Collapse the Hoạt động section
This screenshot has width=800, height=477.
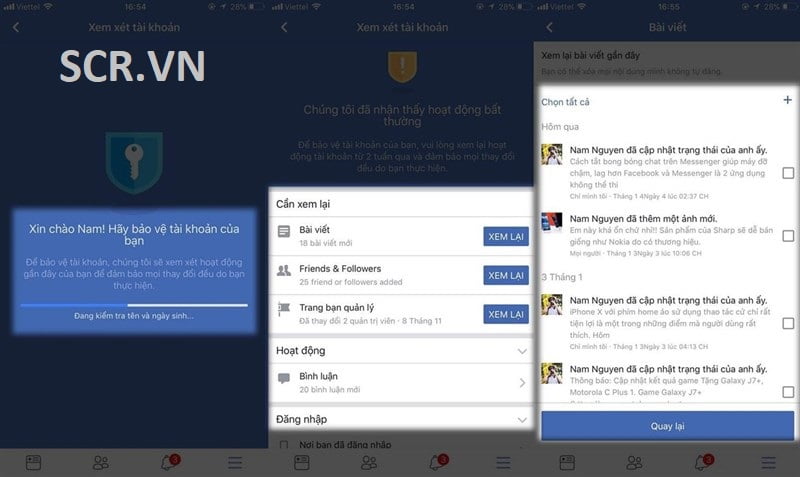522,351
